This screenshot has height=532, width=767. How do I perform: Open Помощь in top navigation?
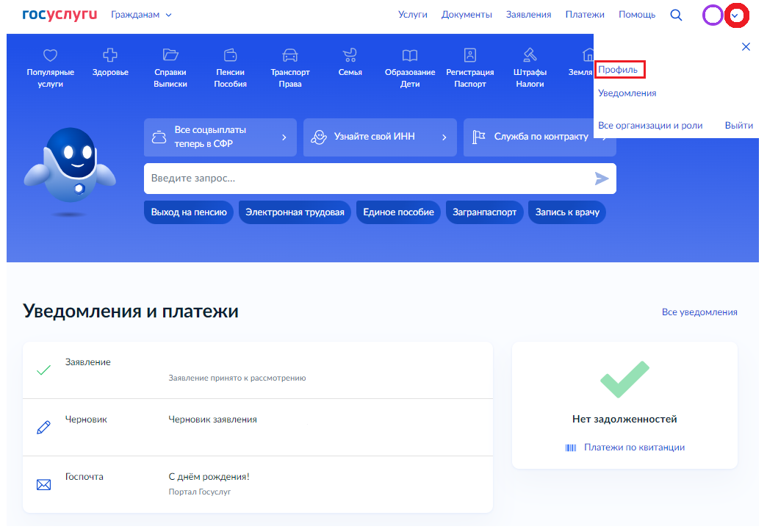click(637, 15)
